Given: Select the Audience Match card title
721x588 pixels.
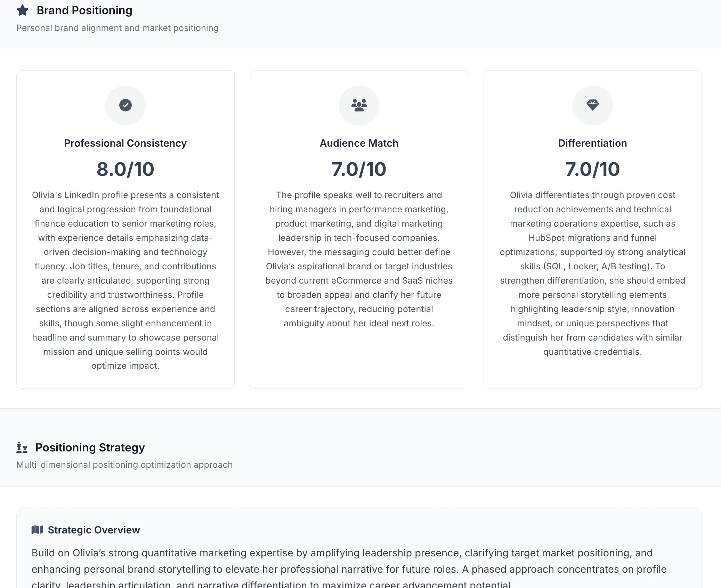Looking at the screenshot, I should tap(359, 143).
